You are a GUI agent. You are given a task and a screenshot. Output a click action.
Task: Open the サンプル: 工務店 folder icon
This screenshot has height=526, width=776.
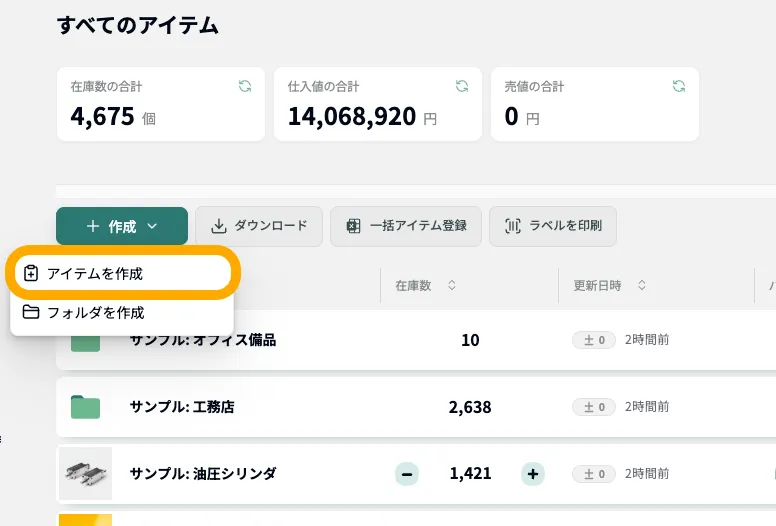point(86,407)
